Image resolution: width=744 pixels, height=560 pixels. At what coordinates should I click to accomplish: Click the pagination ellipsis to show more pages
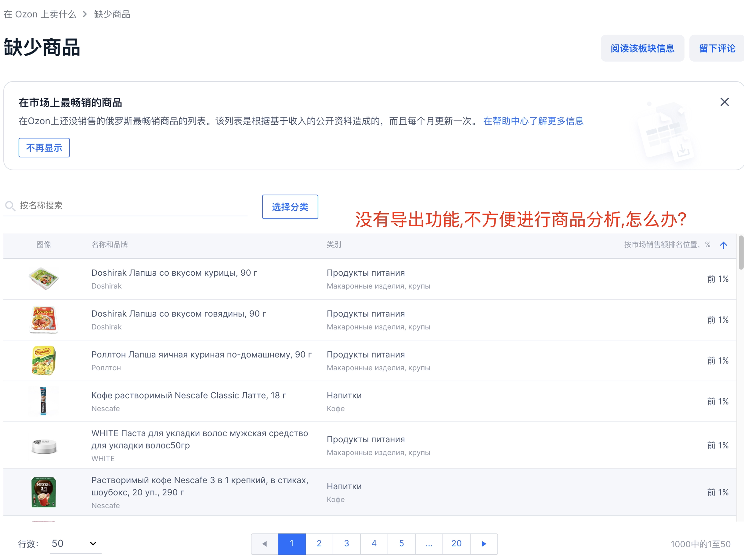point(428,544)
